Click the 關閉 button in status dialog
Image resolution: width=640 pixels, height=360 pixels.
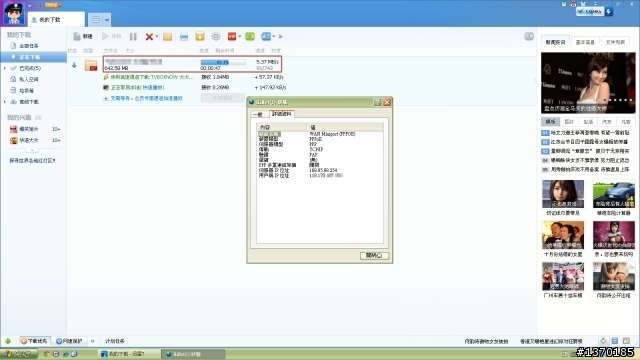[x=374, y=256]
